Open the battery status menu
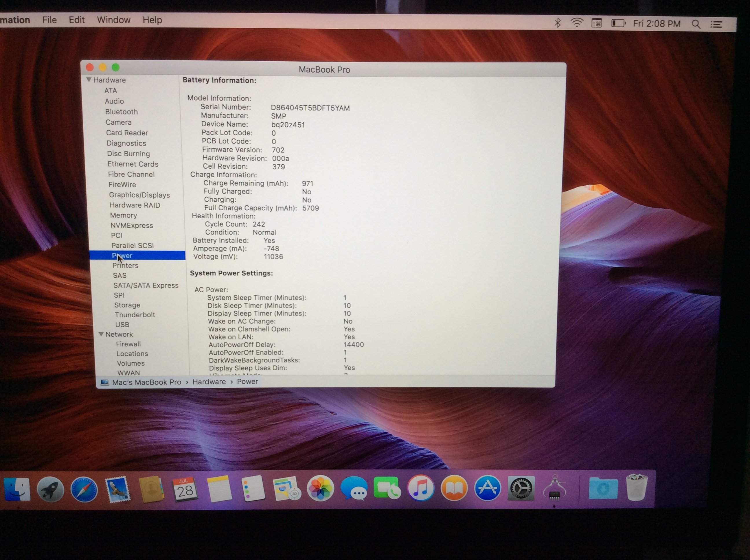The width and height of the screenshot is (750, 560). 618,23
